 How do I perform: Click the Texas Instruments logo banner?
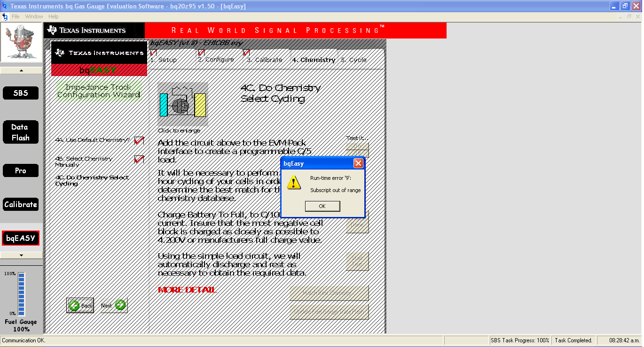pos(94,30)
